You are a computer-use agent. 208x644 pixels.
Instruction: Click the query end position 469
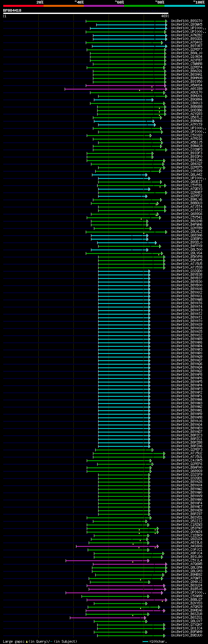click(164, 16)
